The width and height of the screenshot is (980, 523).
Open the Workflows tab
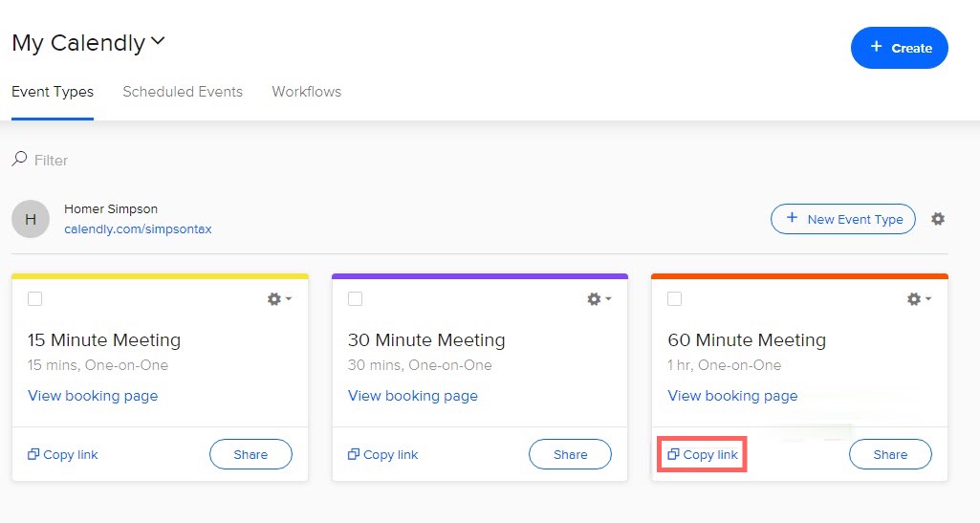pos(306,92)
